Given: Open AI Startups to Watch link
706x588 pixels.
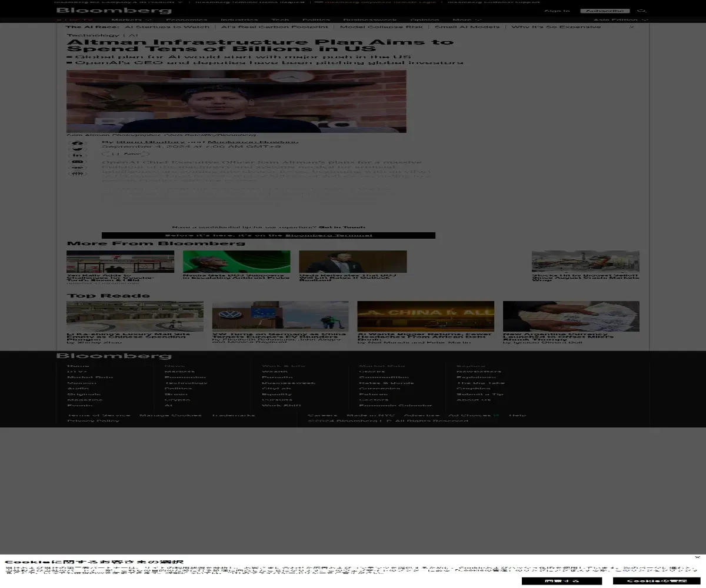Looking at the screenshot, I should click(167, 27).
